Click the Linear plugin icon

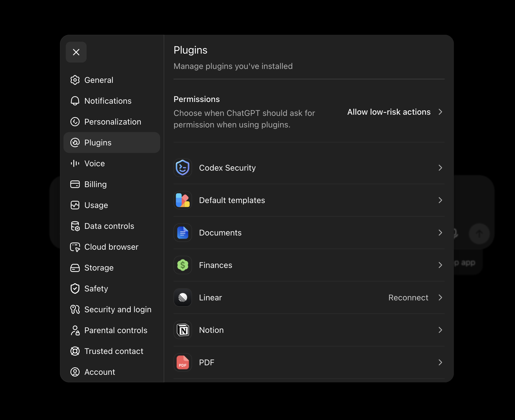183,297
